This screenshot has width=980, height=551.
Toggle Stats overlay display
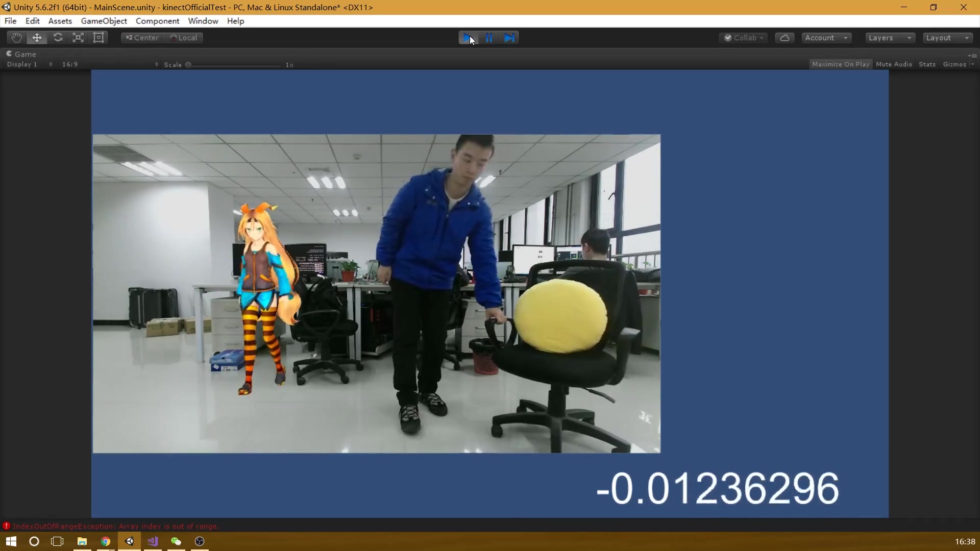click(926, 64)
